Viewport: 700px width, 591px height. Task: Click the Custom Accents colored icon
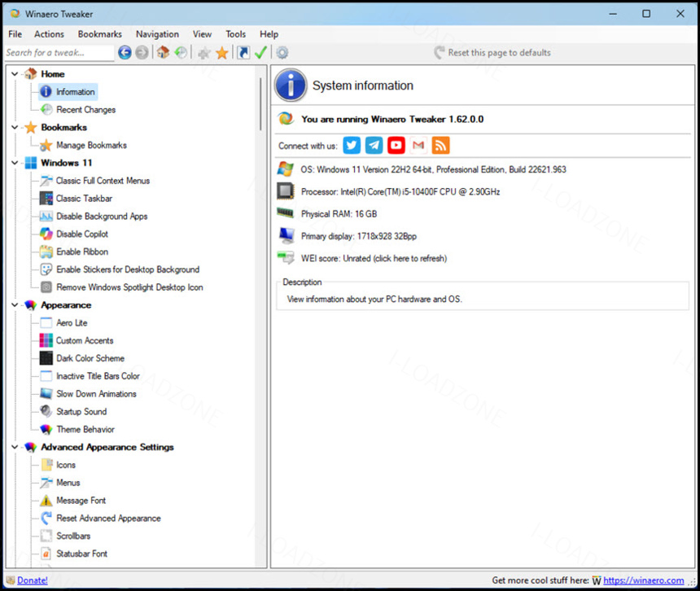[x=46, y=340]
